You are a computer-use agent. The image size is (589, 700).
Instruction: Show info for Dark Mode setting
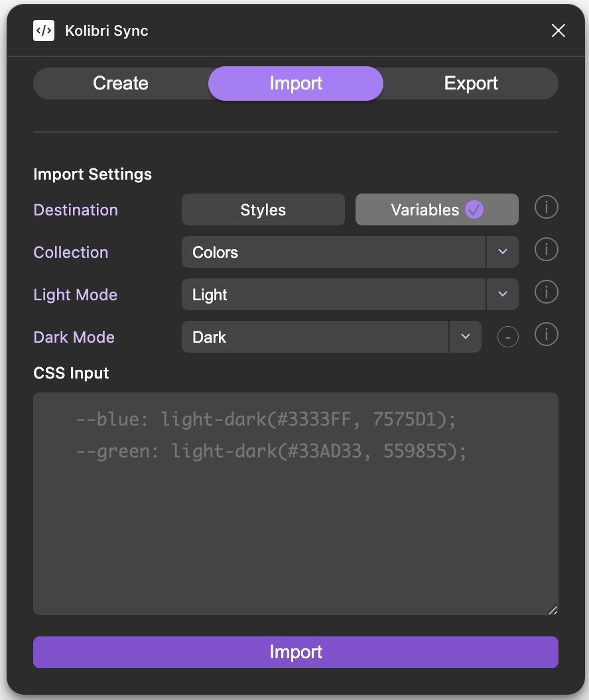(x=546, y=334)
